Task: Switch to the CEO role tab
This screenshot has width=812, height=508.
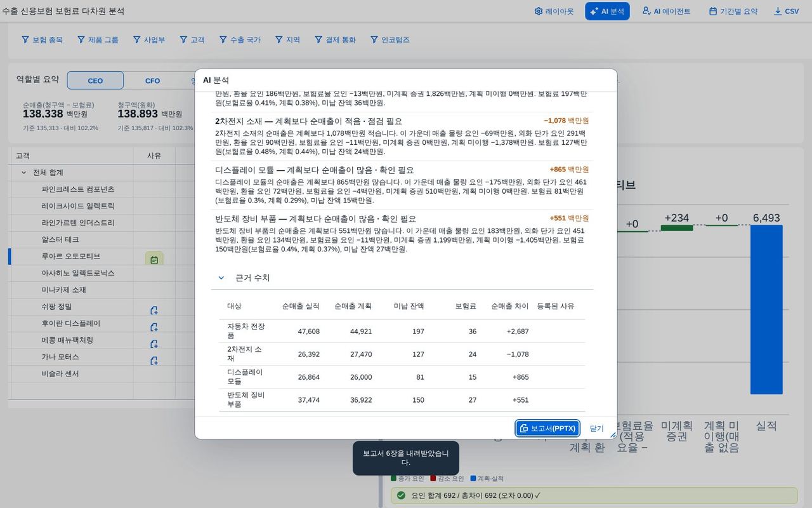Action: pos(95,81)
